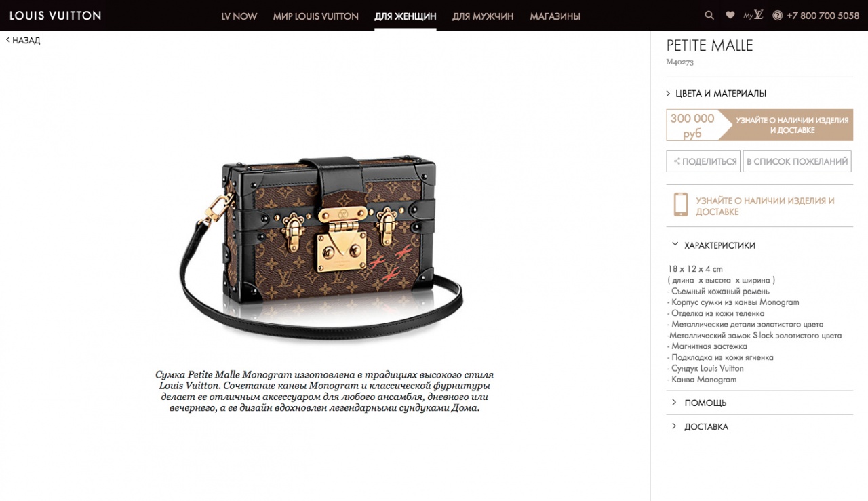Click the back chevron next to Назад
Screen dimensions: 868x501
[x=8, y=40]
